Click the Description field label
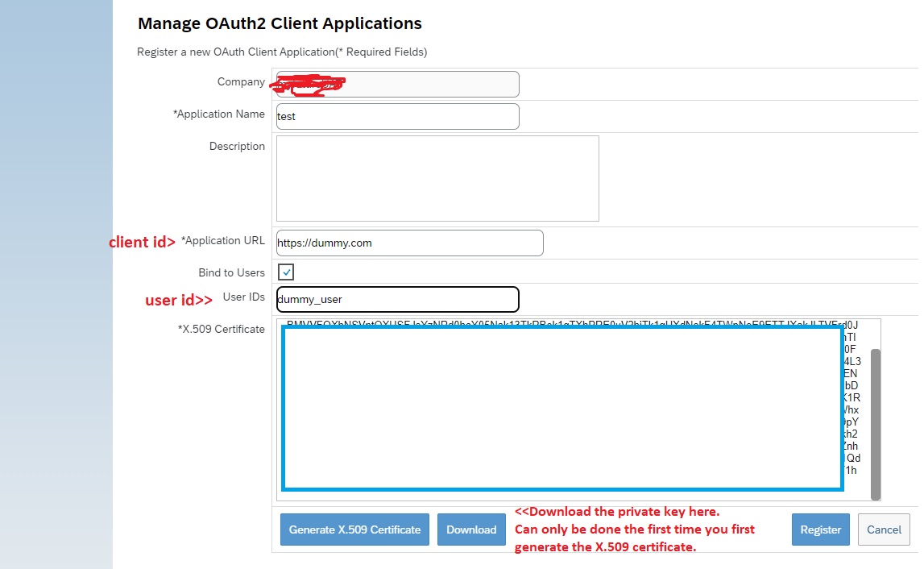 coord(237,147)
